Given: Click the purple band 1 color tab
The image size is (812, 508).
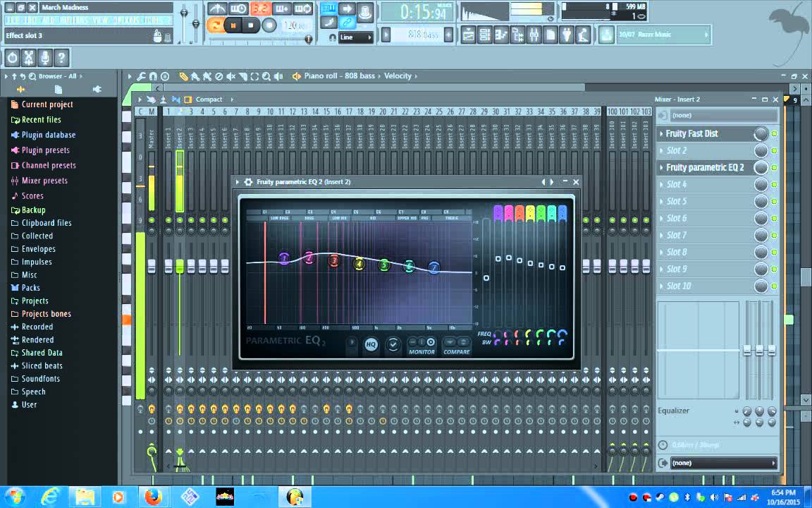Looking at the screenshot, I should [x=498, y=212].
